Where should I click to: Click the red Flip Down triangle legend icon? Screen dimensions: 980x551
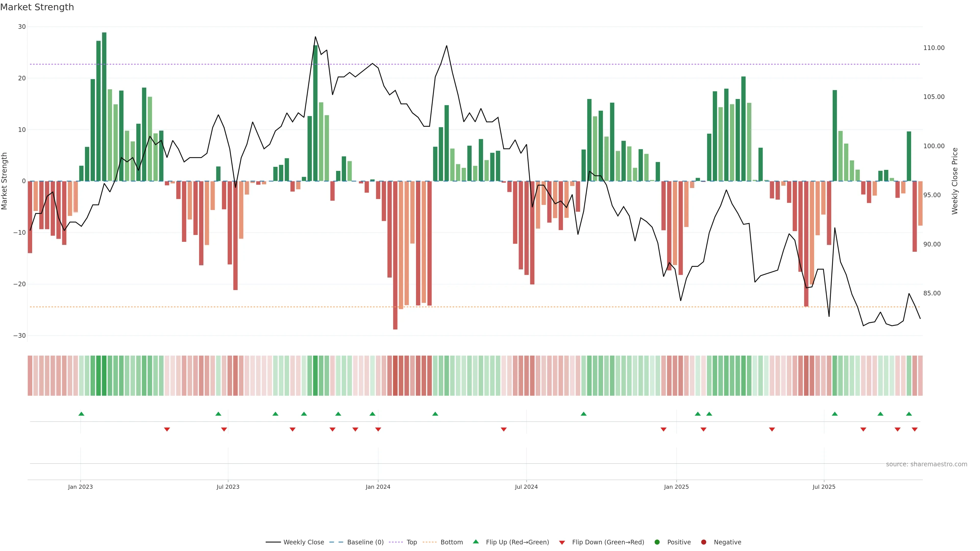(562, 542)
